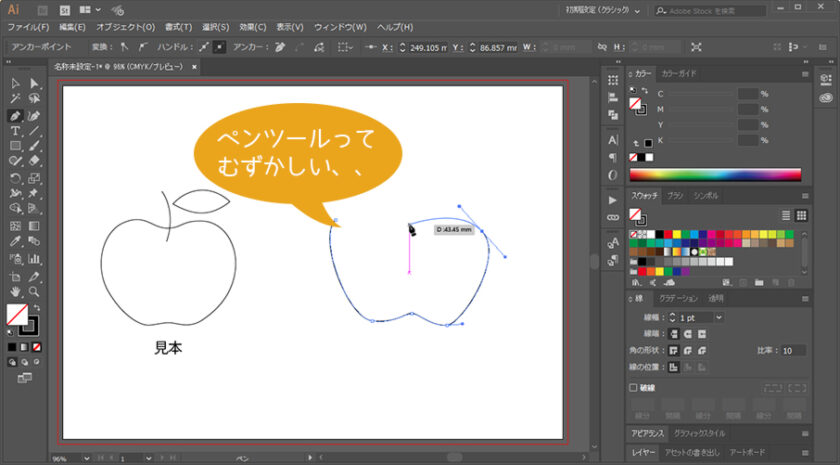Open the Creative Cloud icon on far right

click(826, 98)
